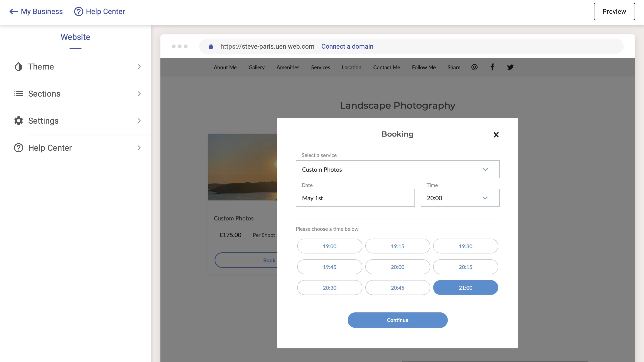Click the email share @ icon
Screen dimensions: 644x362
[474, 67]
